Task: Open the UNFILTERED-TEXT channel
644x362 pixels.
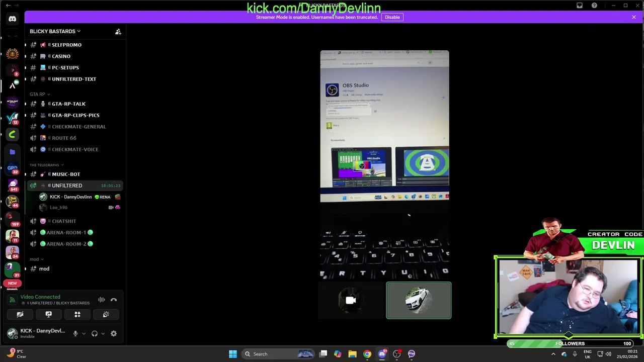Action: [x=74, y=79]
